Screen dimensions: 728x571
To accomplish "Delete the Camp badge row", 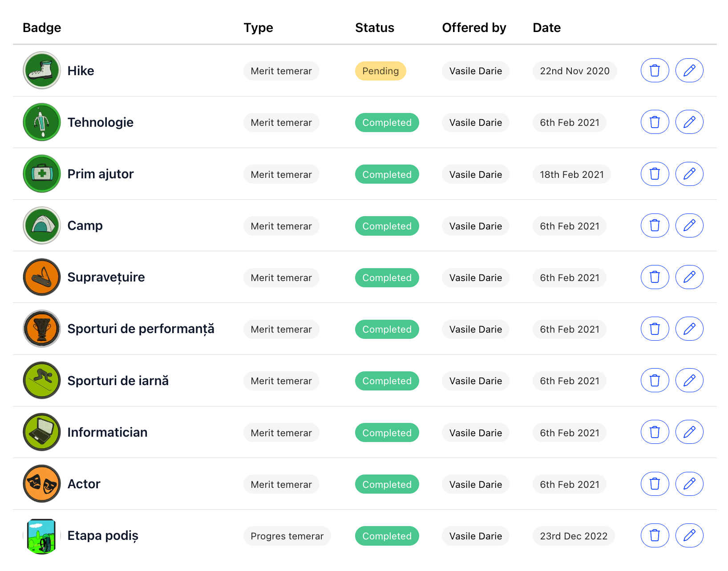I will coord(655,225).
